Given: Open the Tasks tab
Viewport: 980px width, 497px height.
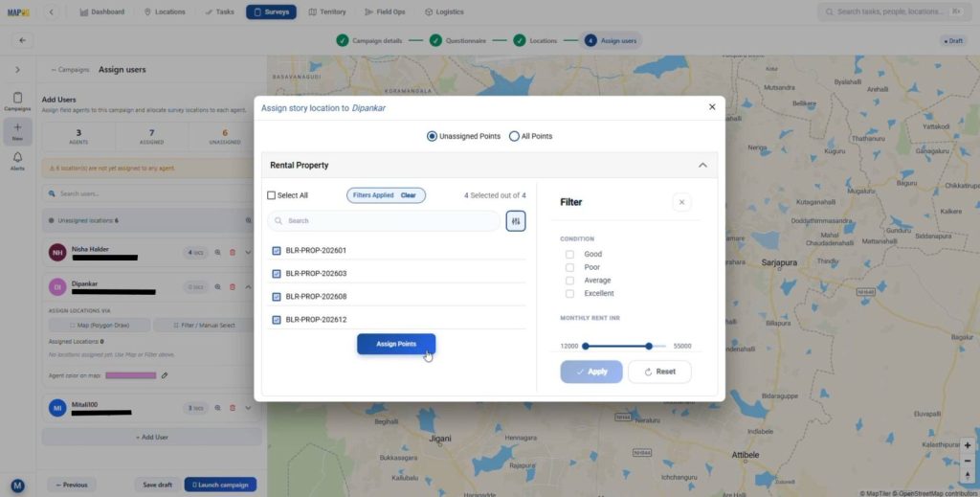Looking at the screenshot, I should (219, 11).
